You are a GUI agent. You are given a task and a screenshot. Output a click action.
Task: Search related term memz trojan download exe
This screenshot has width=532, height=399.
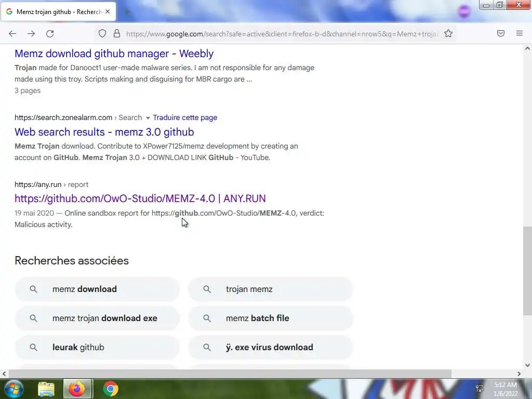pos(97,318)
